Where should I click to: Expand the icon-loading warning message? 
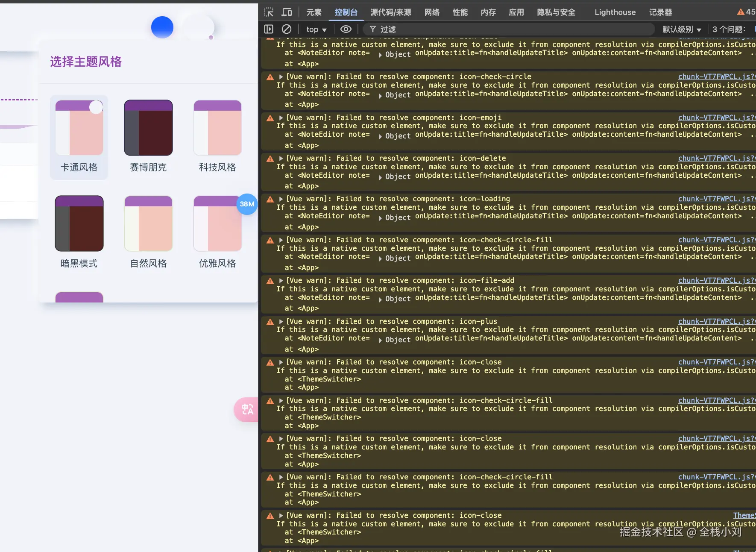tap(281, 199)
